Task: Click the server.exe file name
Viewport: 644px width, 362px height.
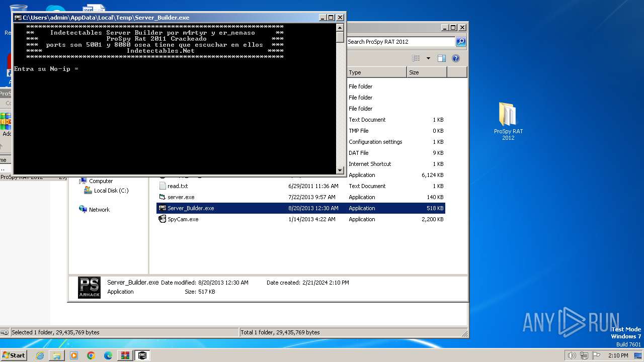Action: tap(181, 197)
